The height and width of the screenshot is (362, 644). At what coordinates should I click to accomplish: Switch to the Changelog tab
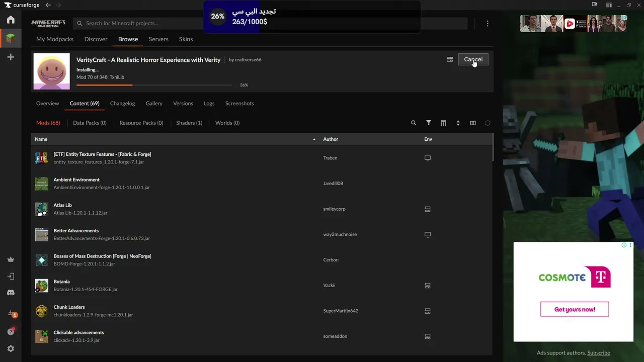click(x=123, y=104)
